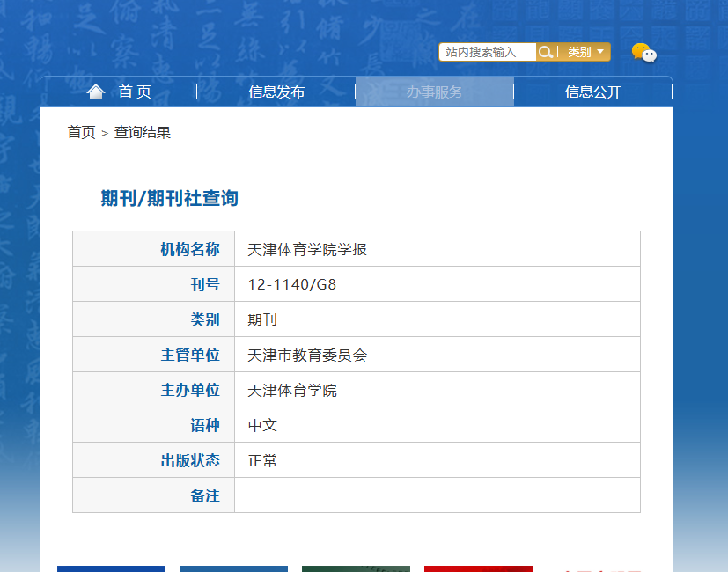The height and width of the screenshot is (572, 728).
Task: Click the 刊号 row label
Action: [205, 284]
